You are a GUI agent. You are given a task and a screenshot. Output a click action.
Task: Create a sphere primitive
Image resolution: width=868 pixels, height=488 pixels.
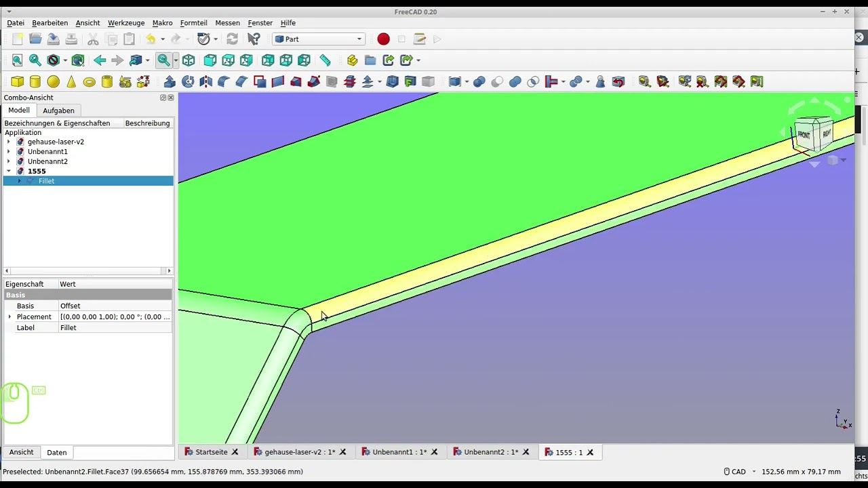click(x=54, y=82)
